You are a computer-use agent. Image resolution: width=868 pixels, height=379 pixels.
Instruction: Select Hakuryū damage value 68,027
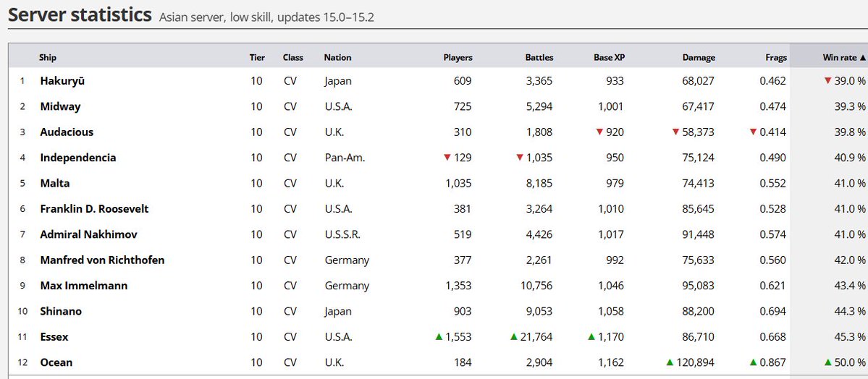(698, 81)
